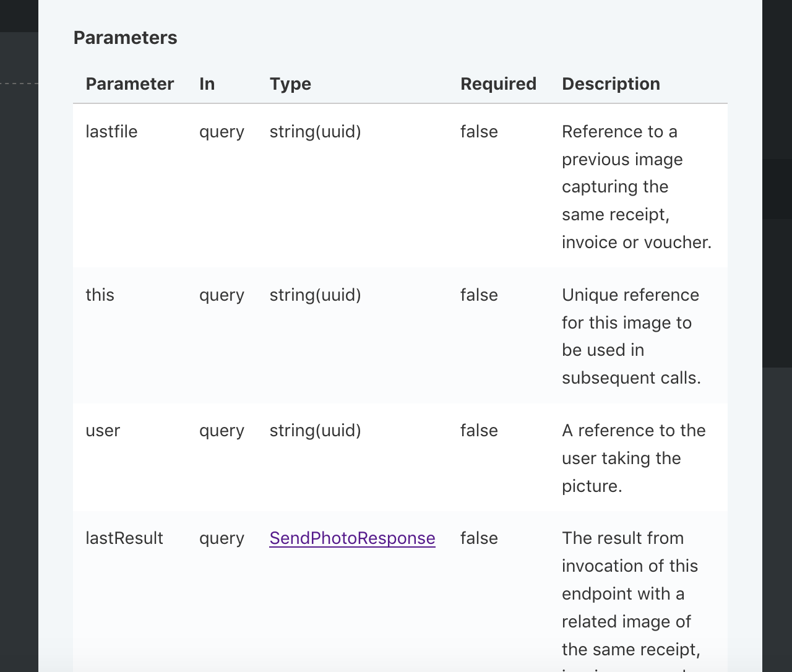
Task: Select the In column header
Action: click(x=207, y=84)
